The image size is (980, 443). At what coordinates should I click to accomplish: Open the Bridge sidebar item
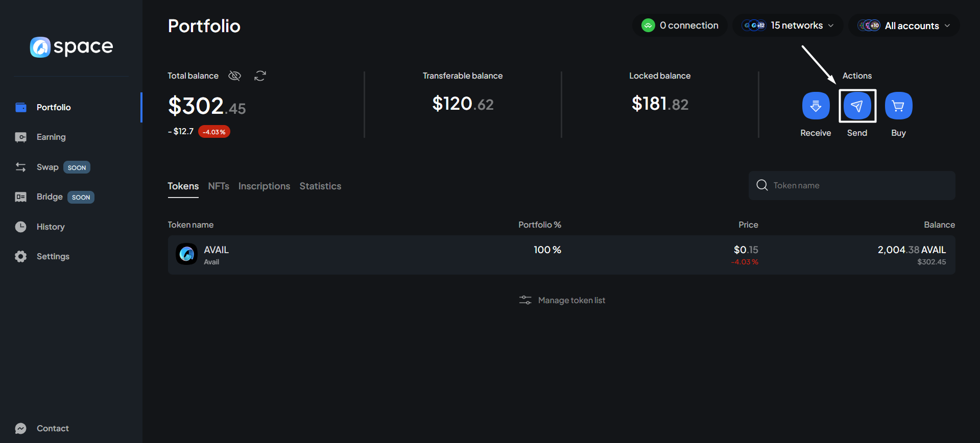click(50, 197)
